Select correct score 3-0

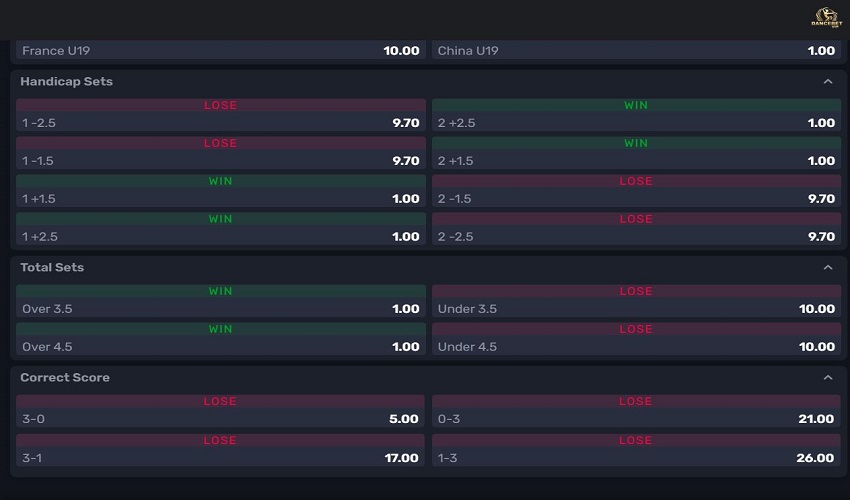[221, 419]
